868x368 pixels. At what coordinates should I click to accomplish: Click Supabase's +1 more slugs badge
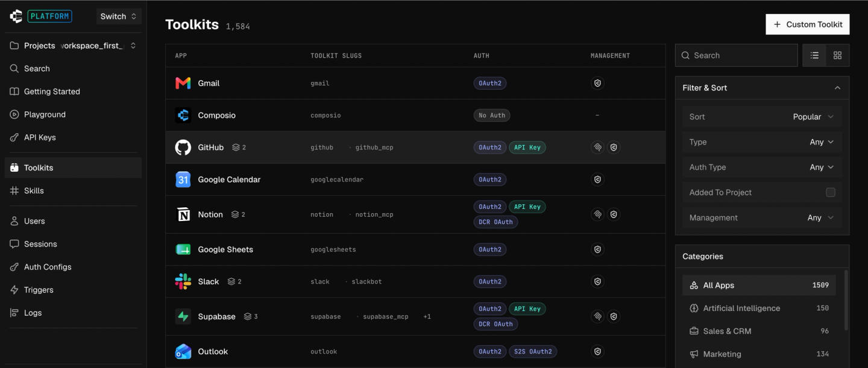point(427,316)
